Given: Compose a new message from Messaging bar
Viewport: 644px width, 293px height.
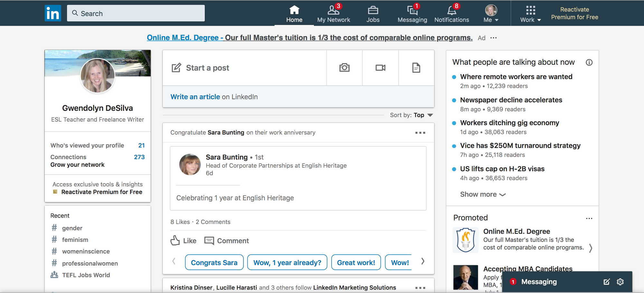Looking at the screenshot, I should [x=606, y=282].
